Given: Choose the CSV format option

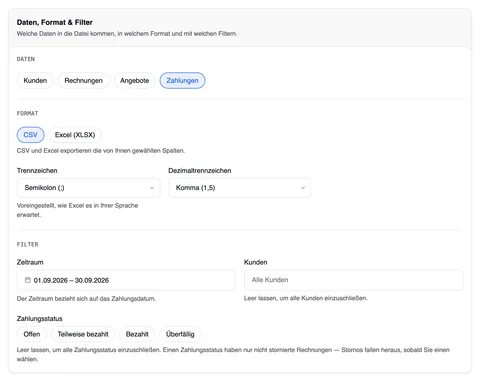Looking at the screenshot, I should (30, 135).
